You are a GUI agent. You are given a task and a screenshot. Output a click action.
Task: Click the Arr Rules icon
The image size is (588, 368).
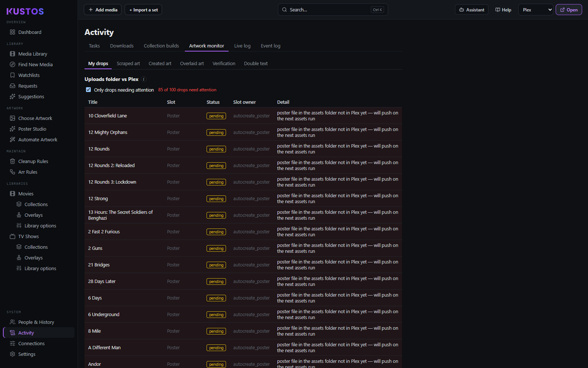coord(12,172)
